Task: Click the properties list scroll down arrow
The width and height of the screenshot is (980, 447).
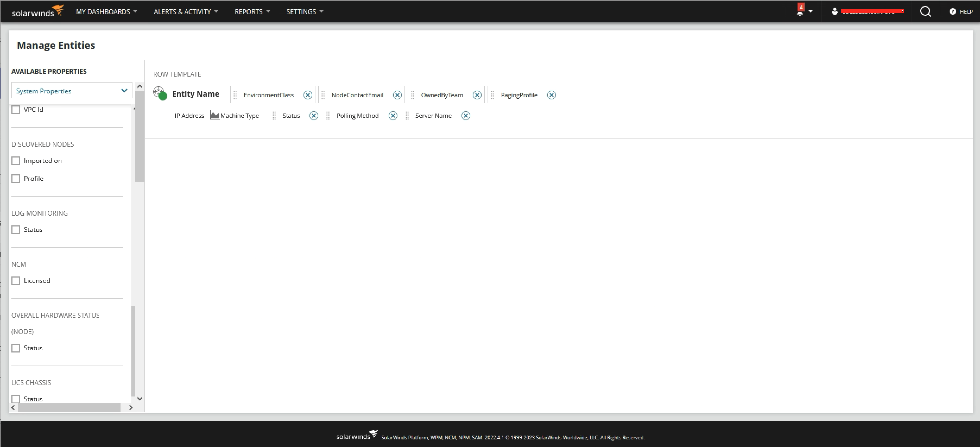Action: pyautogui.click(x=140, y=399)
